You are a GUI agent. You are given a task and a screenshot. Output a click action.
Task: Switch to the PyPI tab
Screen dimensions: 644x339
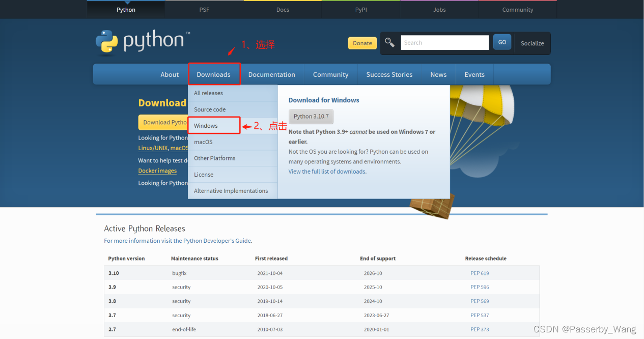[x=360, y=9]
